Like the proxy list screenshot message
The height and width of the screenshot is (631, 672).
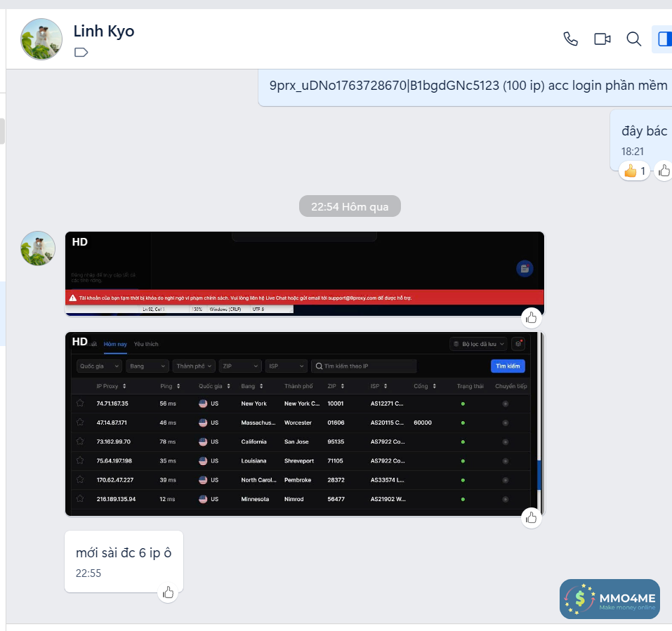[532, 518]
